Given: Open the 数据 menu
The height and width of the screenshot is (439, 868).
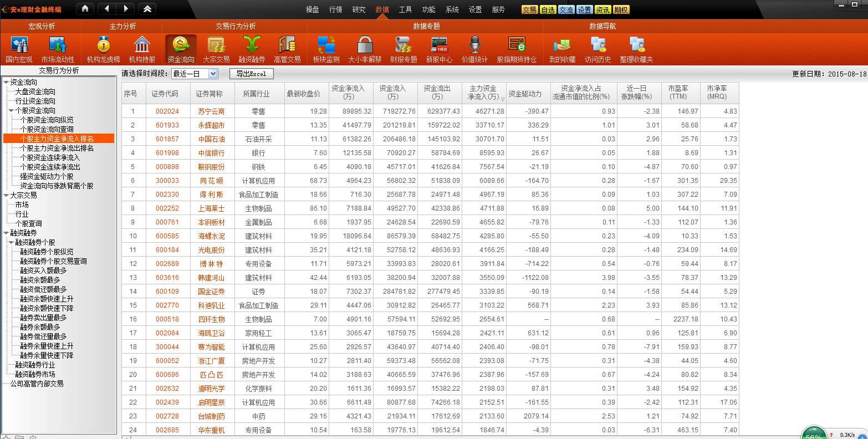Looking at the screenshot, I should [382, 9].
